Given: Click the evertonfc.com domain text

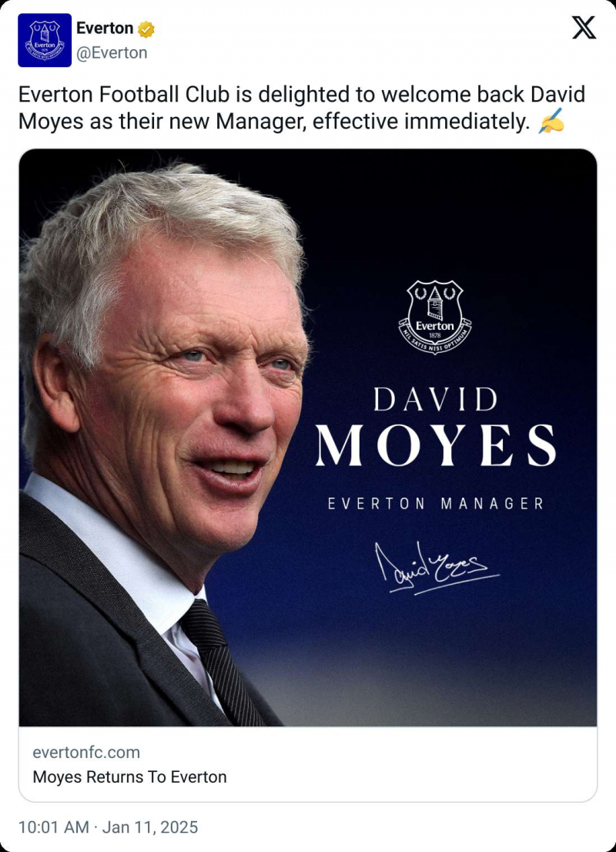Looking at the screenshot, I should click(86, 752).
